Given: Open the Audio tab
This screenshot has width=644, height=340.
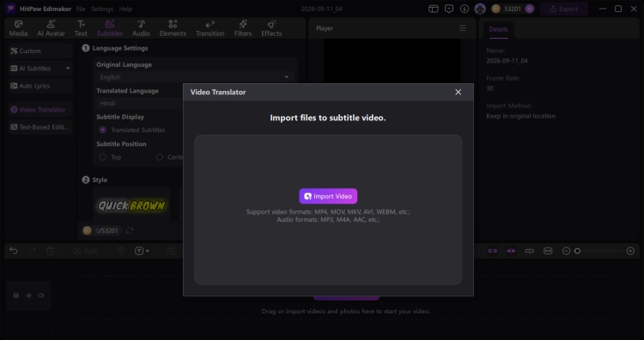Looking at the screenshot, I should [141, 28].
